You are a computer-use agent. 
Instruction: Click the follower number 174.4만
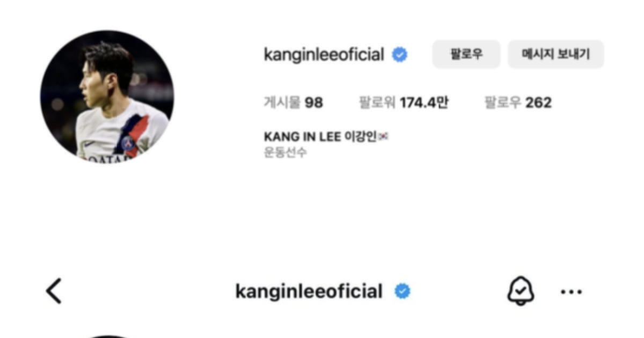click(x=424, y=102)
